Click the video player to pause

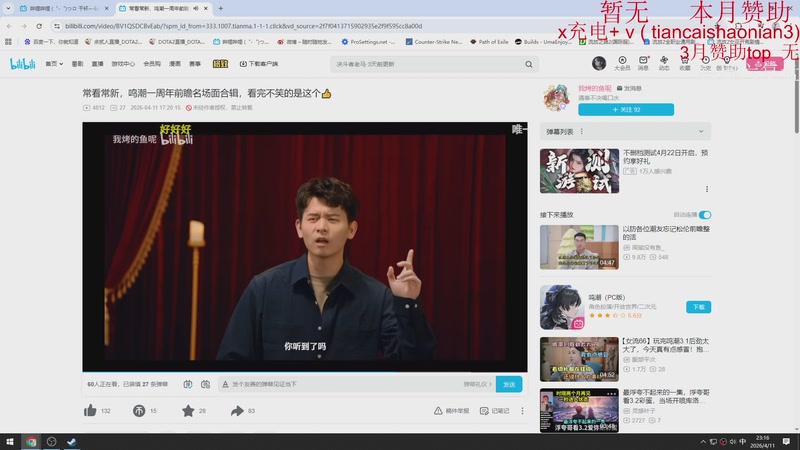(305, 246)
